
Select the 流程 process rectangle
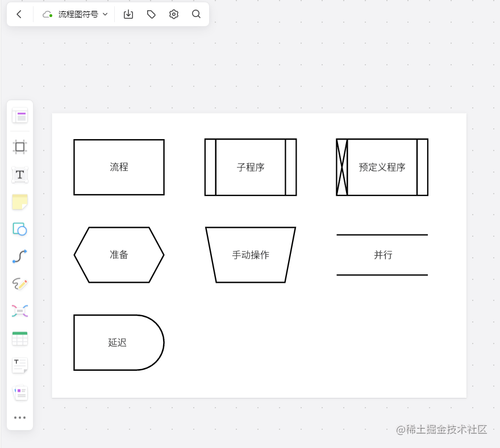[x=119, y=167]
